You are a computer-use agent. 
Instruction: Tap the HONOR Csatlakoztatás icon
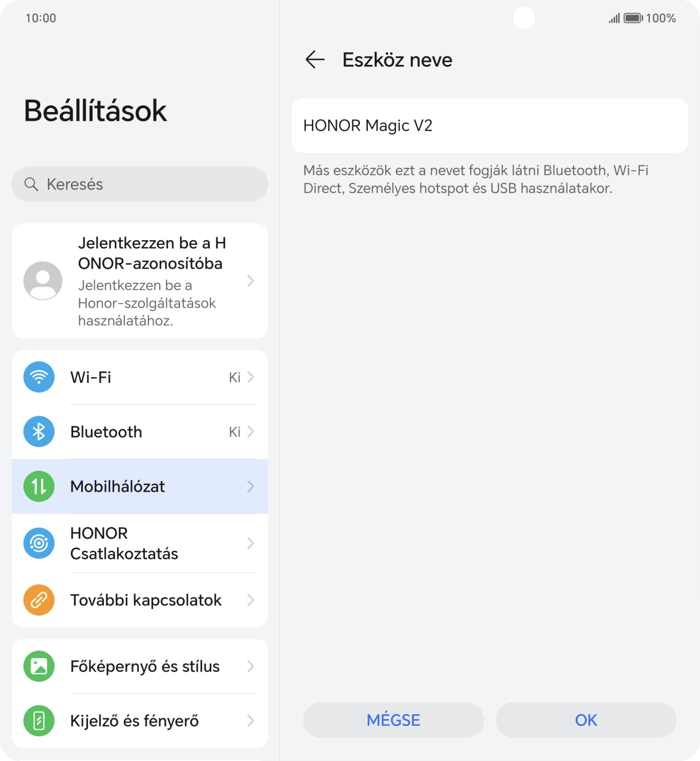pyautogui.click(x=39, y=543)
